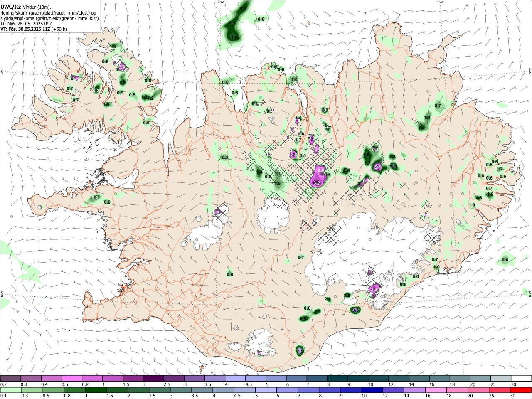Click the lavender rain swatch labeled 5
The height and width of the screenshot is (399, 532).
click(266, 390)
